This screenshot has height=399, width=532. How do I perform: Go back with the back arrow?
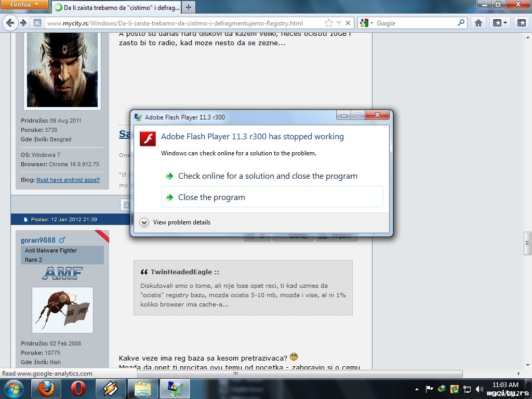[x=10, y=23]
